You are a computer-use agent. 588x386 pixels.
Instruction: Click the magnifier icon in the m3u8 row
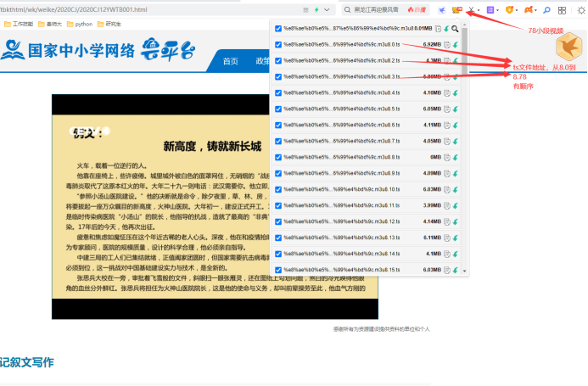(x=455, y=29)
